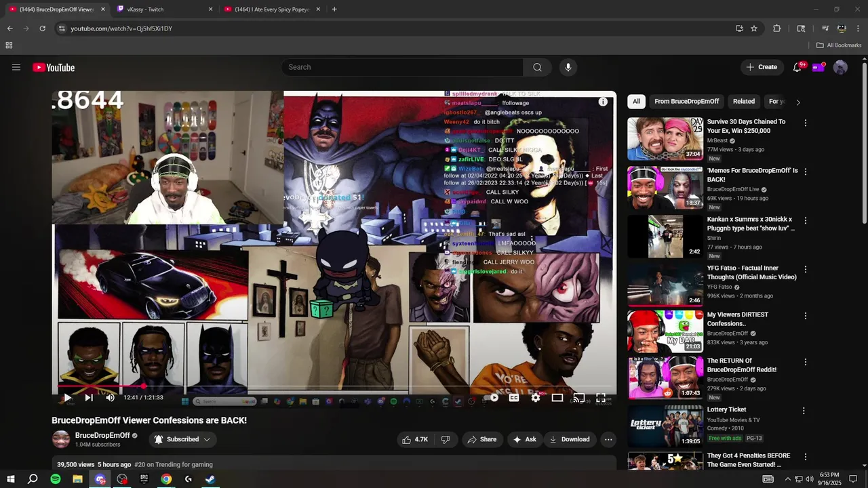Select From BruceDropEmOff filter chip

686,102
